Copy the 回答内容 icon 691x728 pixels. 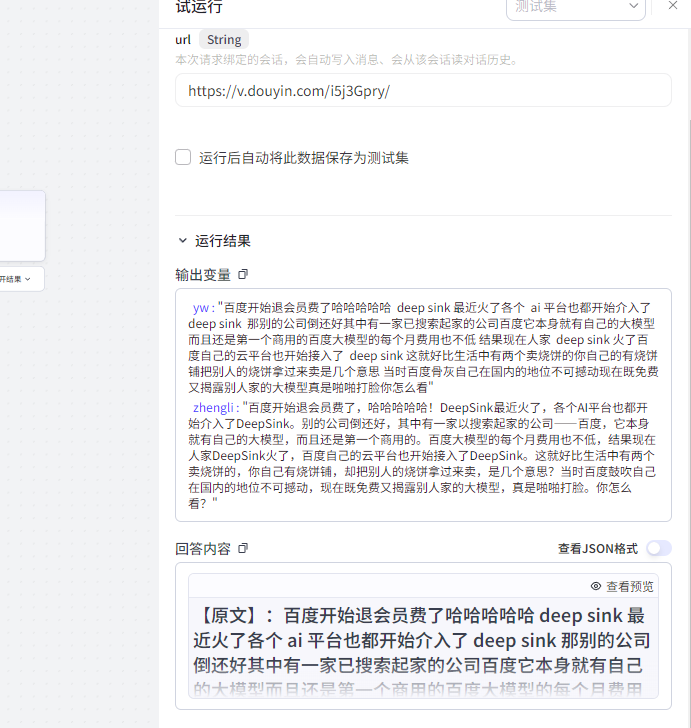[x=243, y=548]
